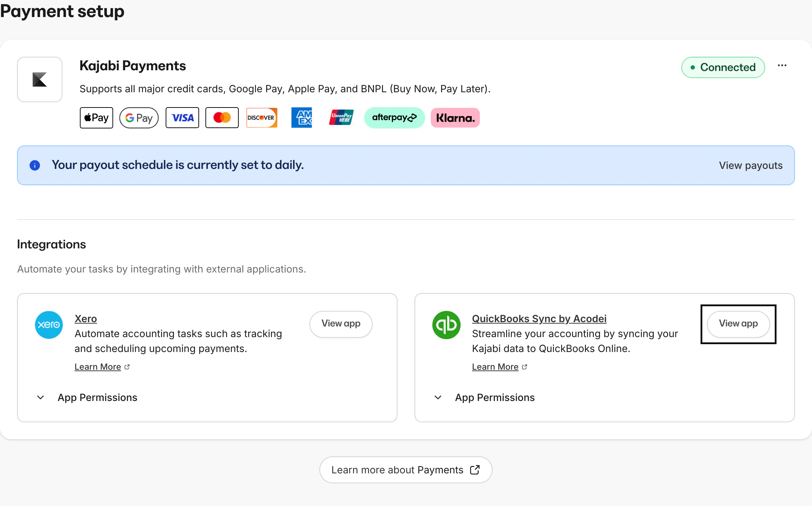
Task: Click the Integrations section heading
Action: click(x=51, y=244)
